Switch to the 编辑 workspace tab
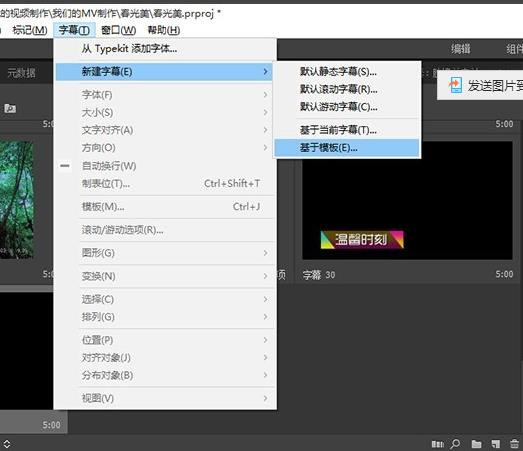The image size is (523, 451). (461, 49)
